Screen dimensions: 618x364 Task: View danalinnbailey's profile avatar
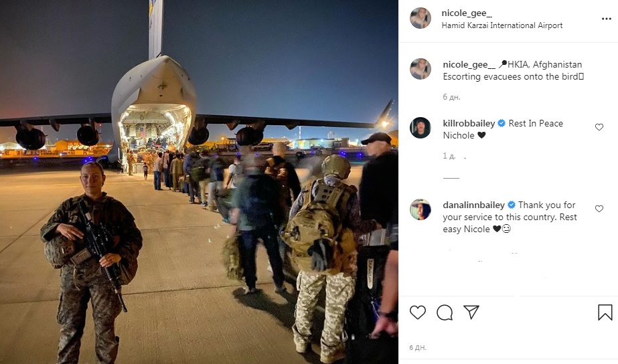[x=420, y=209]
